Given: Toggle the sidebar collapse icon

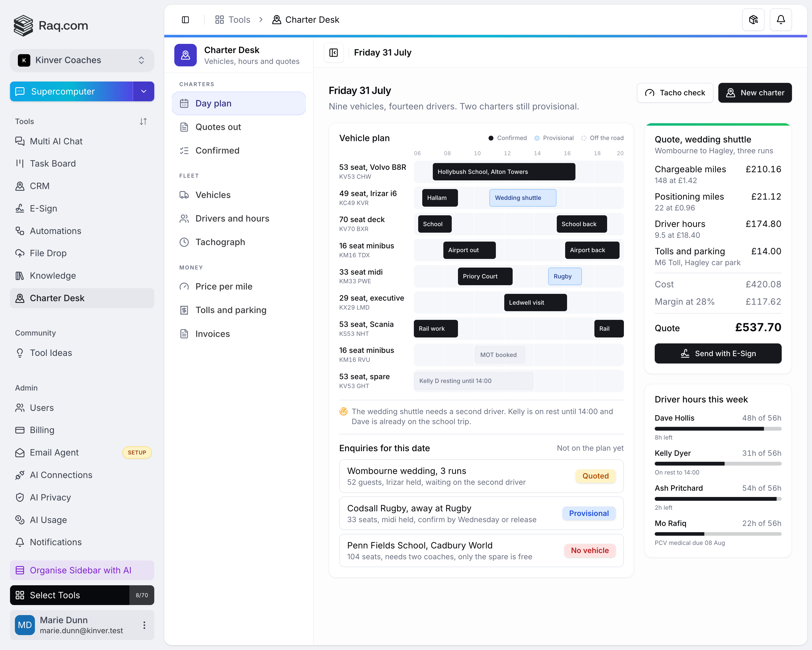Looking at the screenshot, I should tap(185, 19).
